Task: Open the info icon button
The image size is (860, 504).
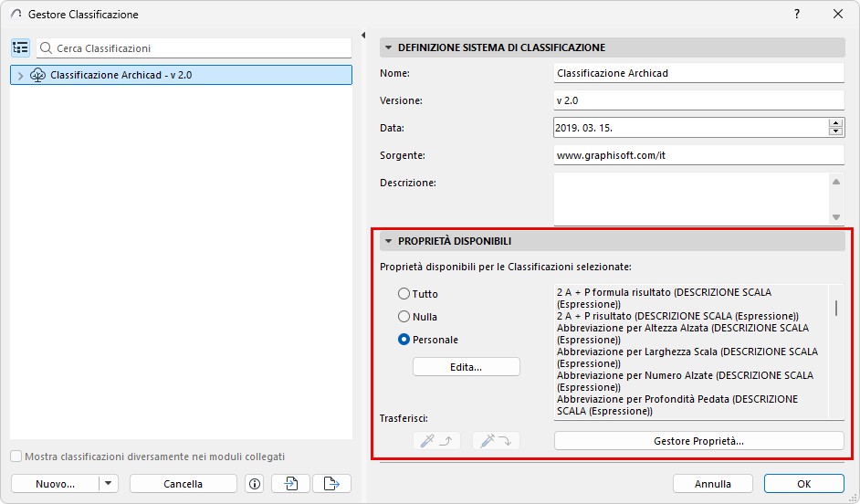Action: click(255, 484)
